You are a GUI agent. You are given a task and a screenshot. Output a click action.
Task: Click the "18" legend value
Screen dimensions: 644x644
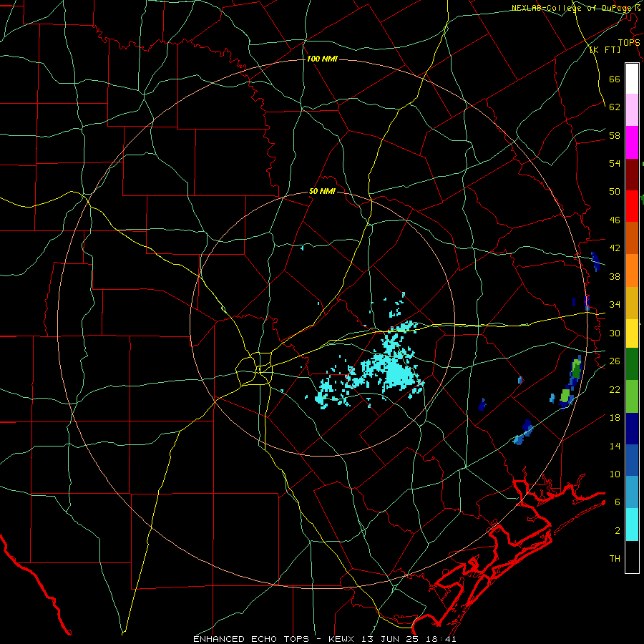coord(615,418)
